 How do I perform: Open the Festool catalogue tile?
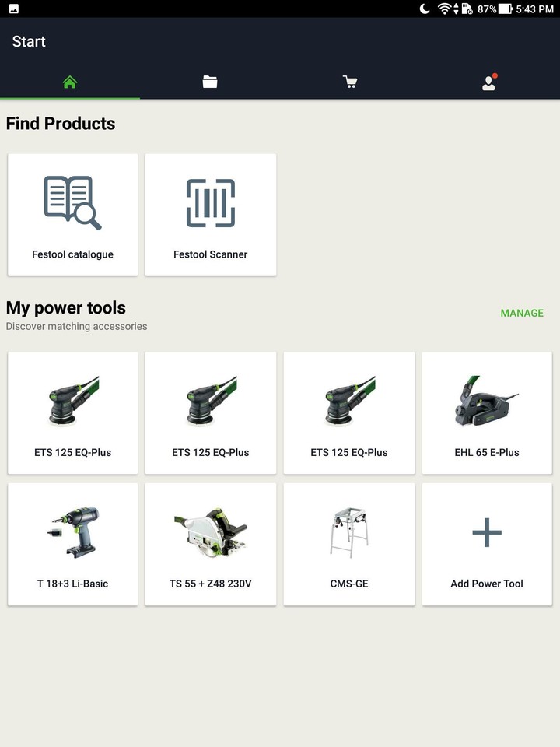tap(72, 214)
